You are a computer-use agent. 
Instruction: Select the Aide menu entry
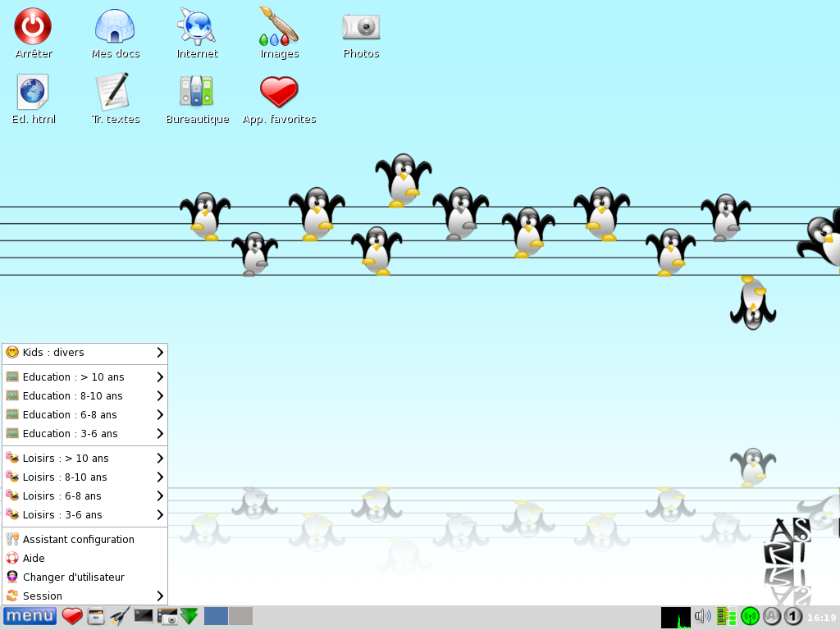point(84,558)
